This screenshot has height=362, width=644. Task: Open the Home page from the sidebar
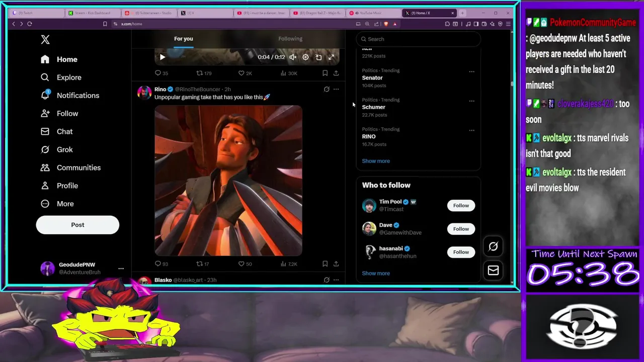coord(59,59)
